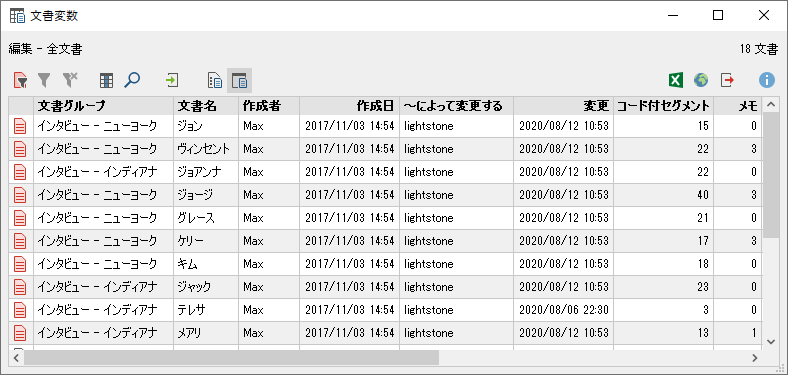
Task: Switch to variable list view icon
Action: coord(215,80)
